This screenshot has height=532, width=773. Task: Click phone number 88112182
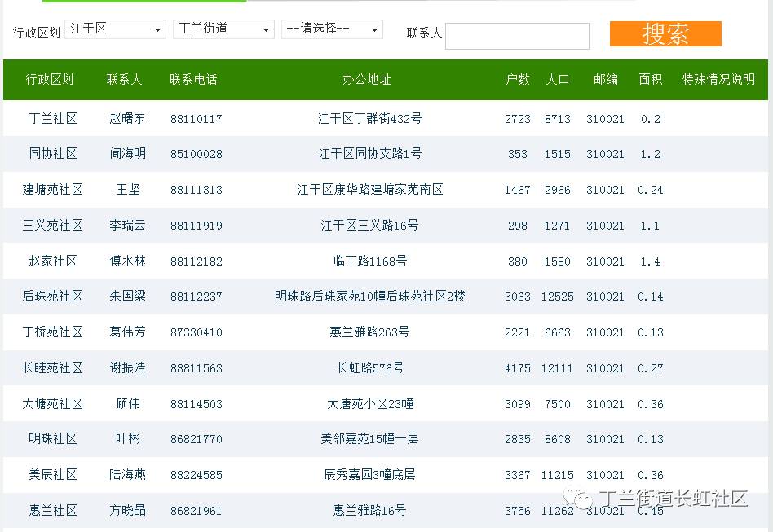pyautogui.click(x=197, y=262)
